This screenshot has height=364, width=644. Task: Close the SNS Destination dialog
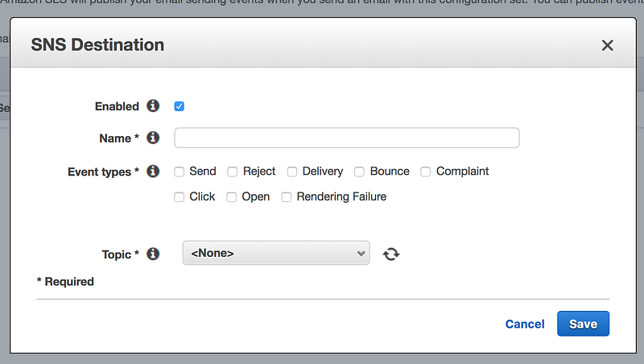point(608,45)
